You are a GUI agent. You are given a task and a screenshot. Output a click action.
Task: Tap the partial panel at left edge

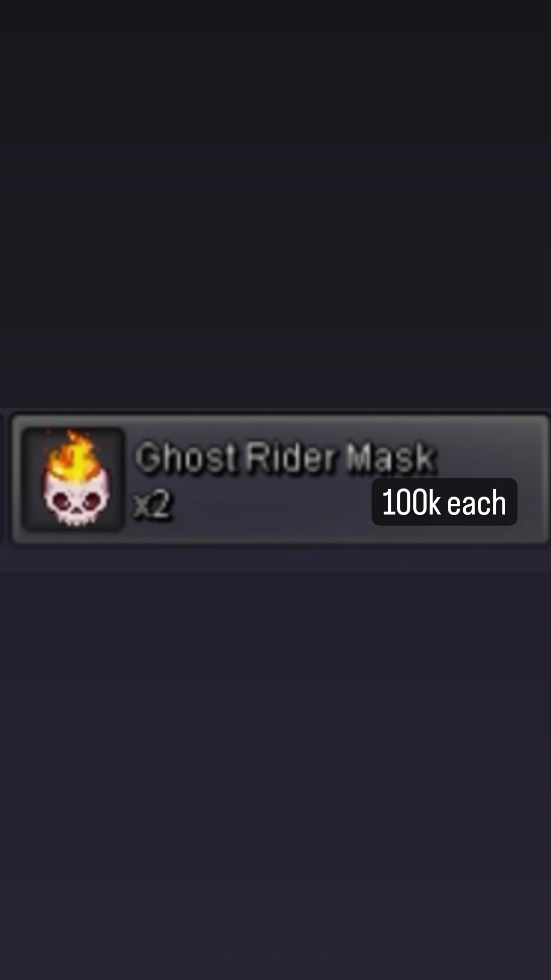click(x=3, y=477)
